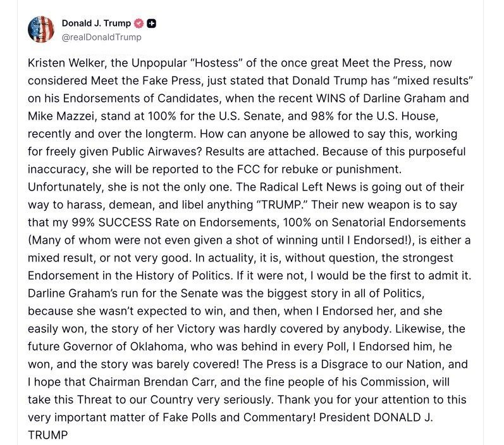Click the red verified checkmark badge
The height and width of the screenshot is (445, 504).
(x=138, y=23)
